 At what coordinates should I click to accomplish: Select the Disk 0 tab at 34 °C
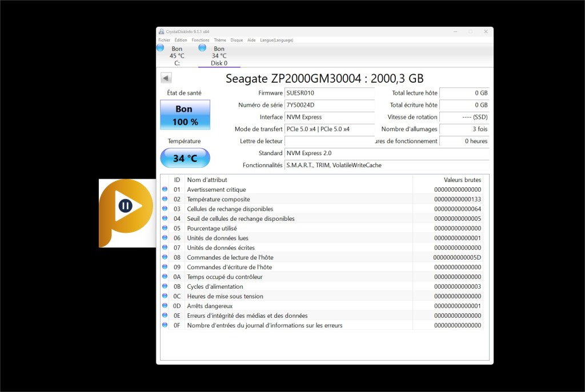click(219, 56)
